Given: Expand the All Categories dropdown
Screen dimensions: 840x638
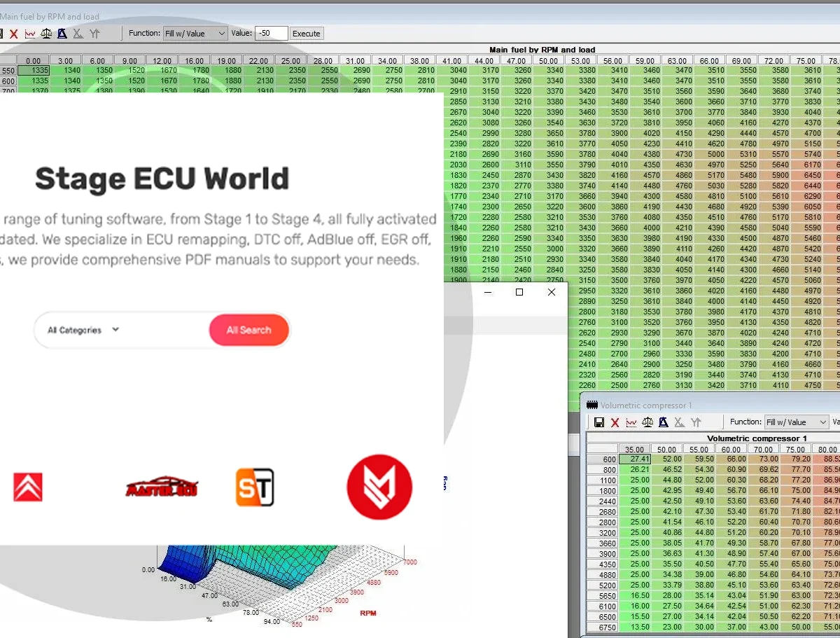Looking at the screenshot, I should [83, 330].
